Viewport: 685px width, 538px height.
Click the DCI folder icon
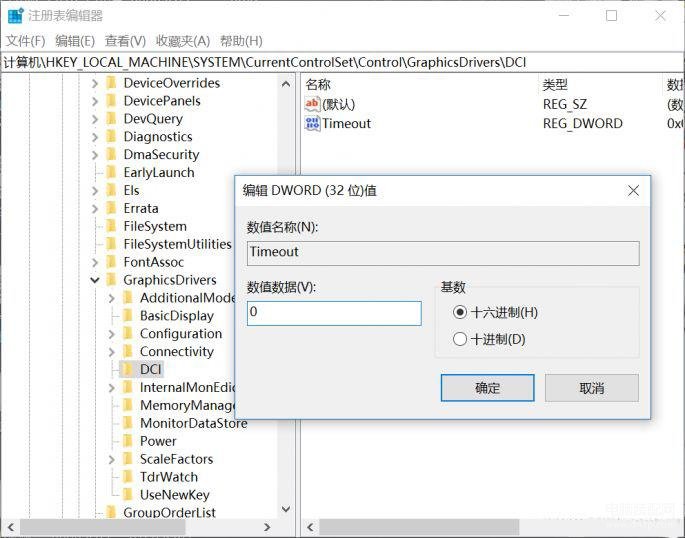click(128, 369)
